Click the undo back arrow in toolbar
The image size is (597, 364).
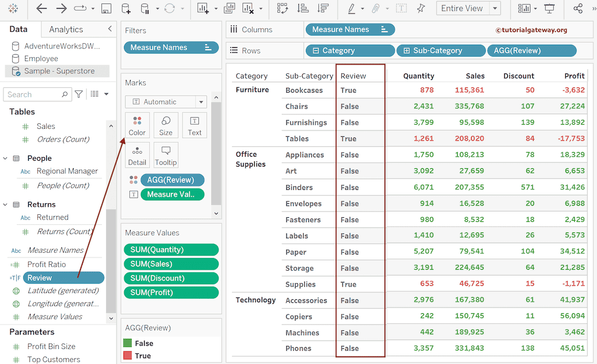tap(41, 9)
